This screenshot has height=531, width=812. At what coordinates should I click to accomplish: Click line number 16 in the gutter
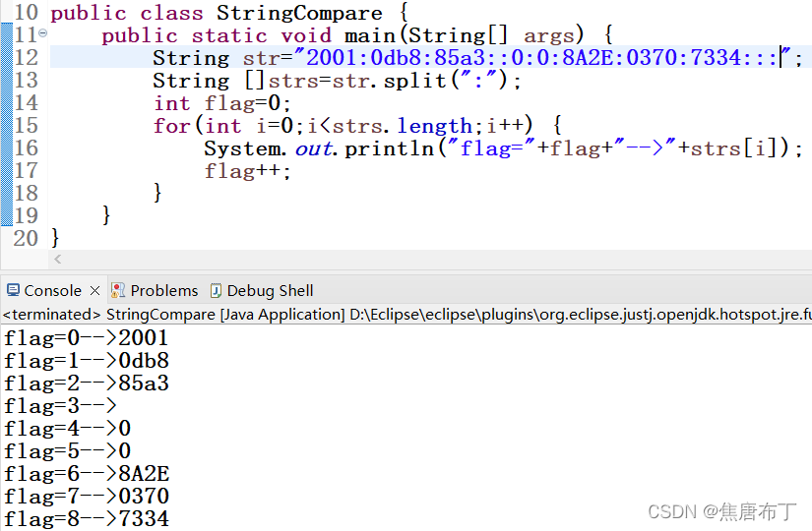click(26, 148)
